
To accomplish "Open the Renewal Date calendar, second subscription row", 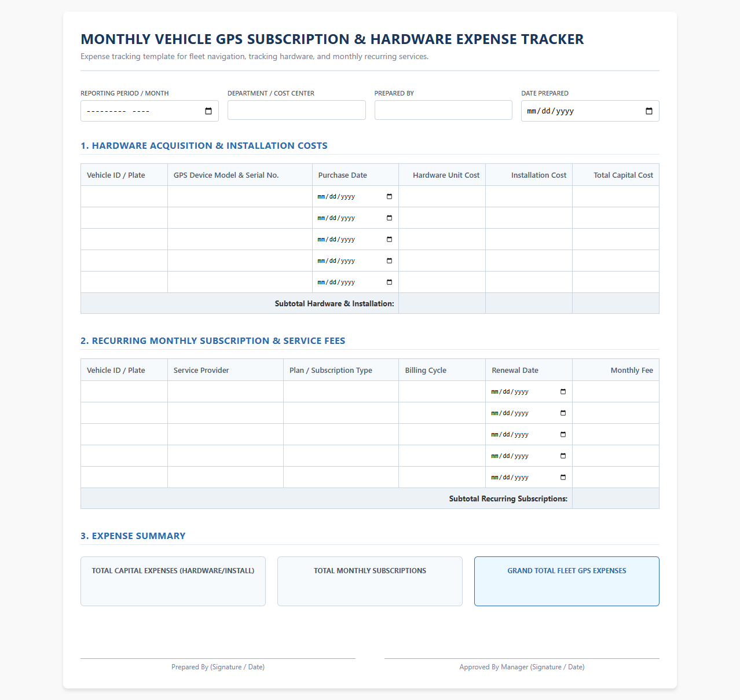I will 563,413.
